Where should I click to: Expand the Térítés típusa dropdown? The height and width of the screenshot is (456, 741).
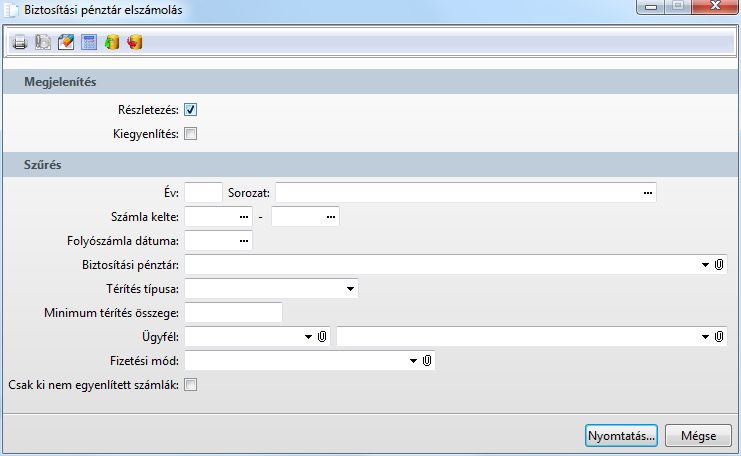click(350, 289)
